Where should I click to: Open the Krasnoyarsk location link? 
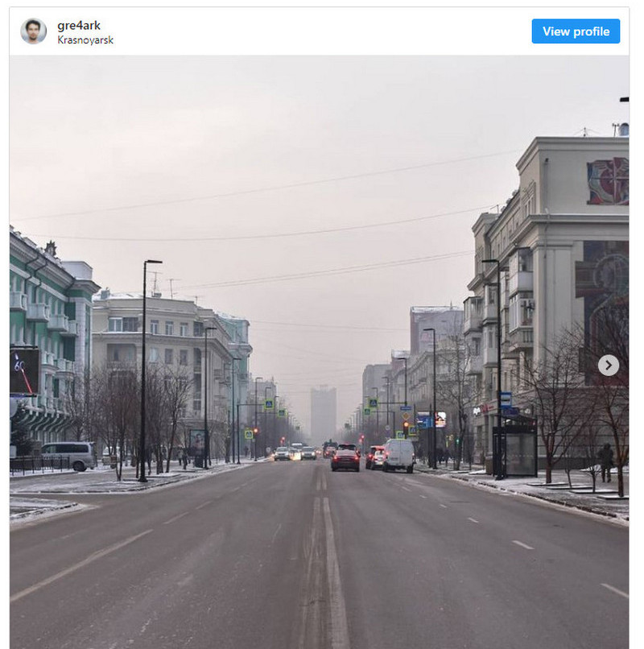pos(85,40)
